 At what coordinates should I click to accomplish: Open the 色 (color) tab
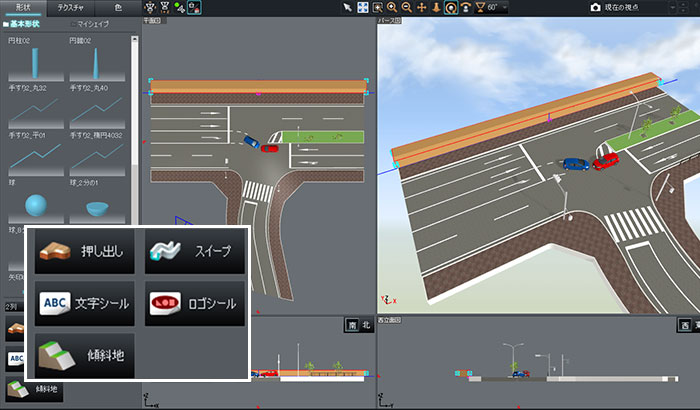[x=118, y=7]
